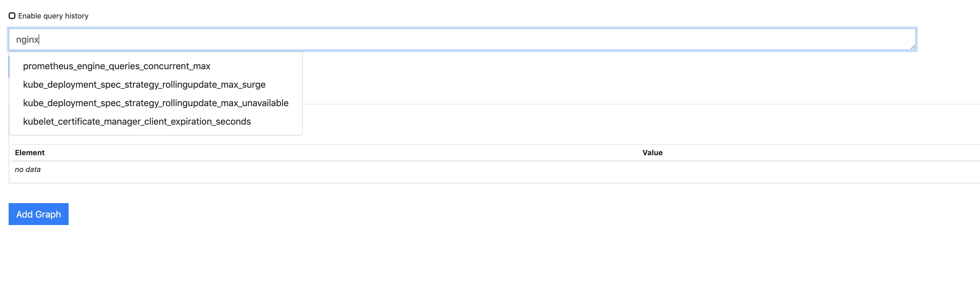Click the 'no data' result row
Screen dimensions: 980x307
click(28, 170)
